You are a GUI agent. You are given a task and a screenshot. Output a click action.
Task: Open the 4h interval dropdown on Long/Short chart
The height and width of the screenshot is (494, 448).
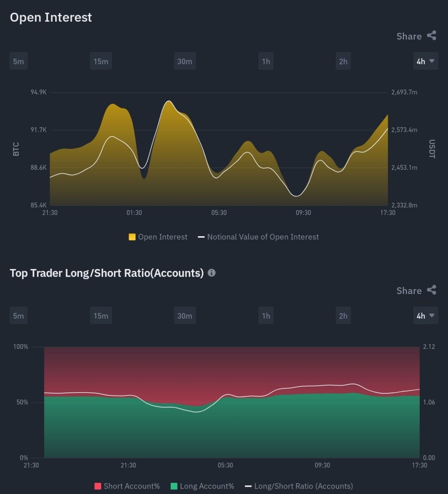(425, 315)
